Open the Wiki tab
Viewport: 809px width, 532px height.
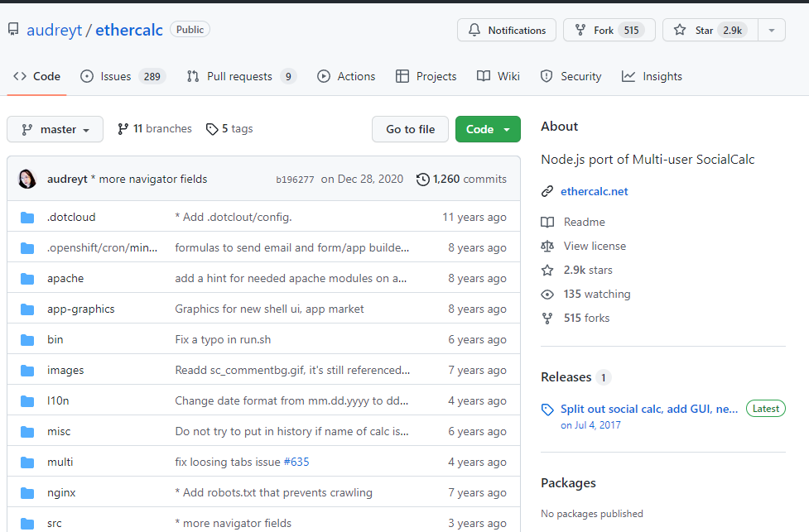pyautogui.click(x=498, y=76)
